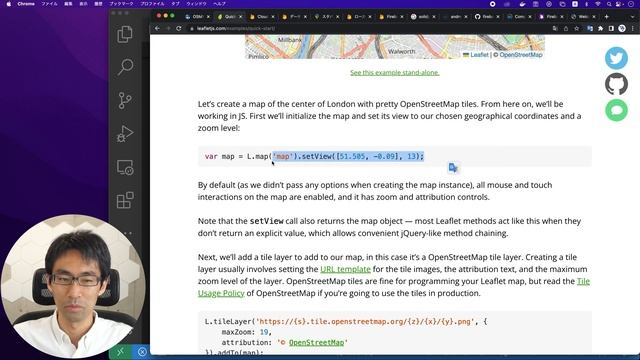This screenshot has height=360, width=640.
Task: Click the tile URL string in L.tileLayer code
Action: coord(365,322)
